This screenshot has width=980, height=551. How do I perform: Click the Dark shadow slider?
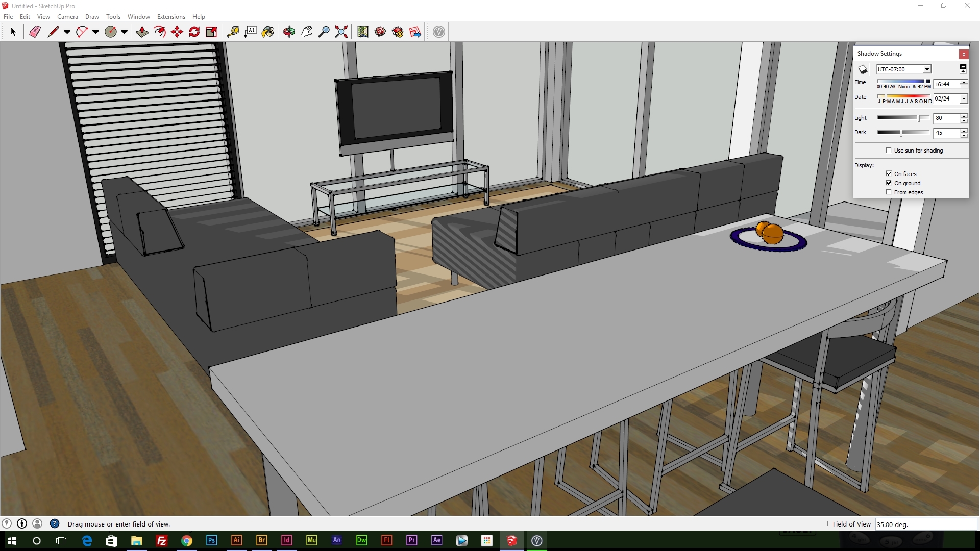902,133
